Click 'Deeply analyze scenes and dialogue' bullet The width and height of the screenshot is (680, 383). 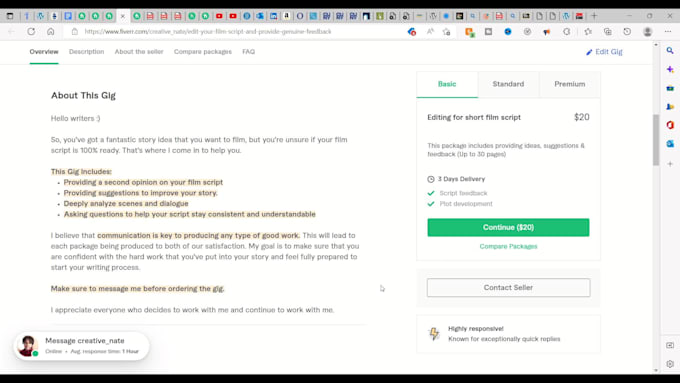[126, 203]
